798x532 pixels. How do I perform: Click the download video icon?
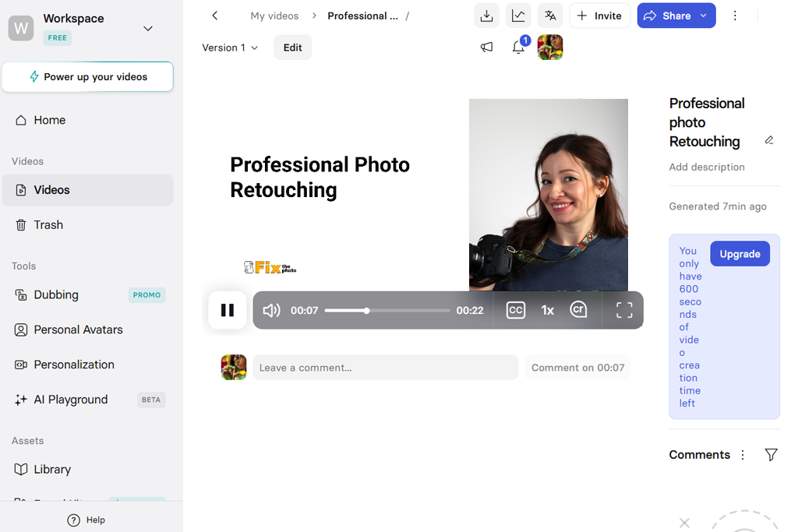[x=486, y=16]
